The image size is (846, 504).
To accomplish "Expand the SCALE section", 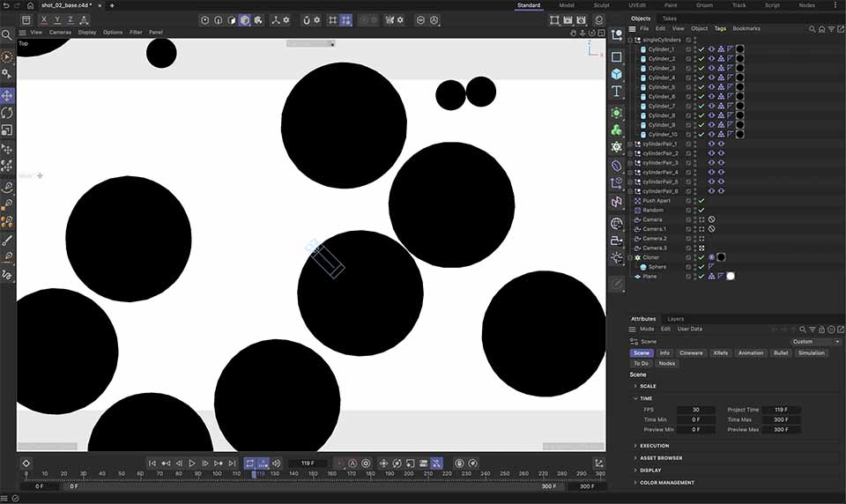I will tap(648, 386).
